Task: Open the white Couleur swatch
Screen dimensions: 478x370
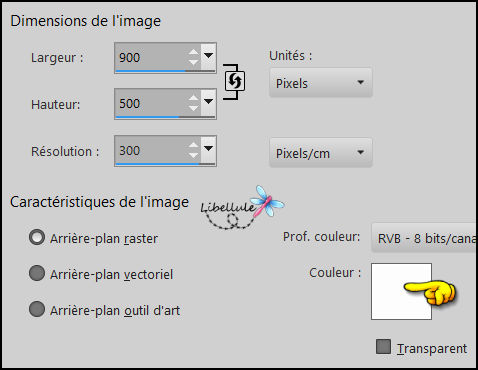Action: pos(401,291)
